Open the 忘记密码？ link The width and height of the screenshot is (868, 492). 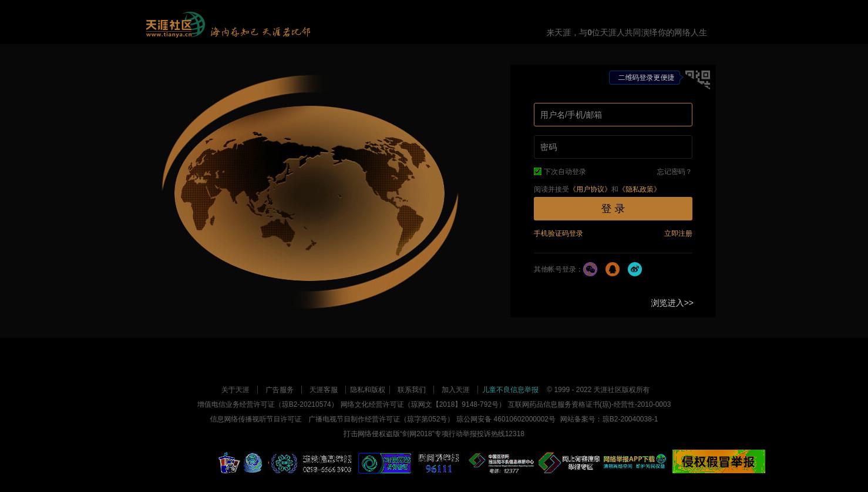tap(674, 172)
